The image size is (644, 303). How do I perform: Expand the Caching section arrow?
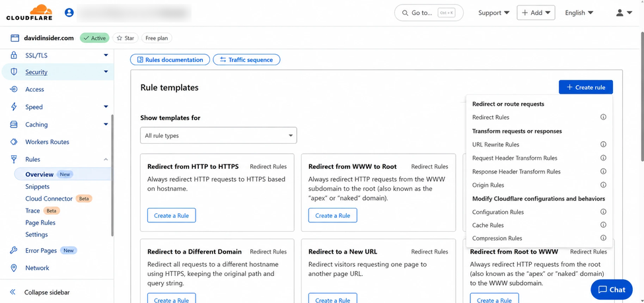coord(106,124)
